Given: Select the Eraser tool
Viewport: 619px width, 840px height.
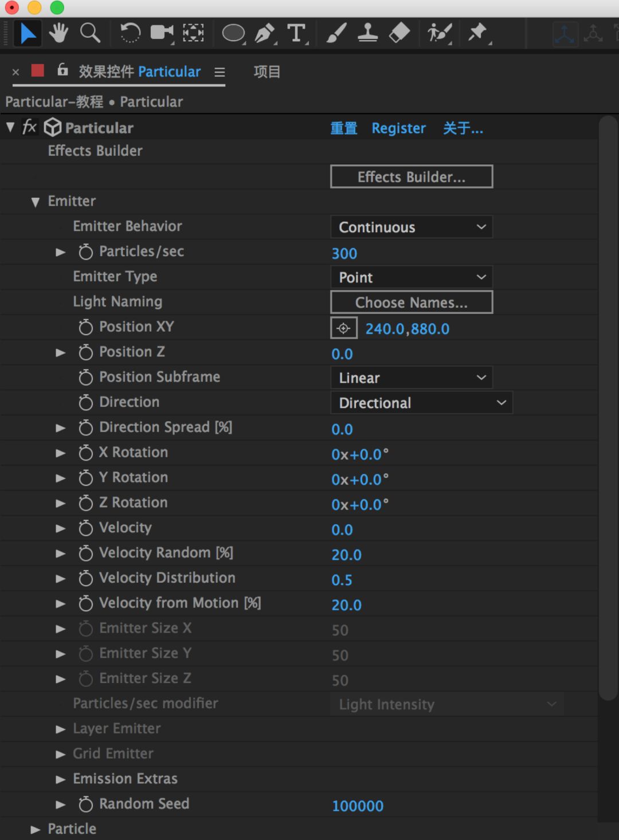Looking at the screenshot, I should point(399,33).
